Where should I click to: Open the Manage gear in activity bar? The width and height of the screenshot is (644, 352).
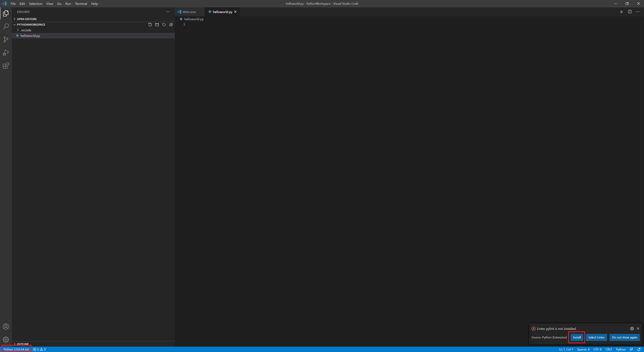tap(6, 339)
